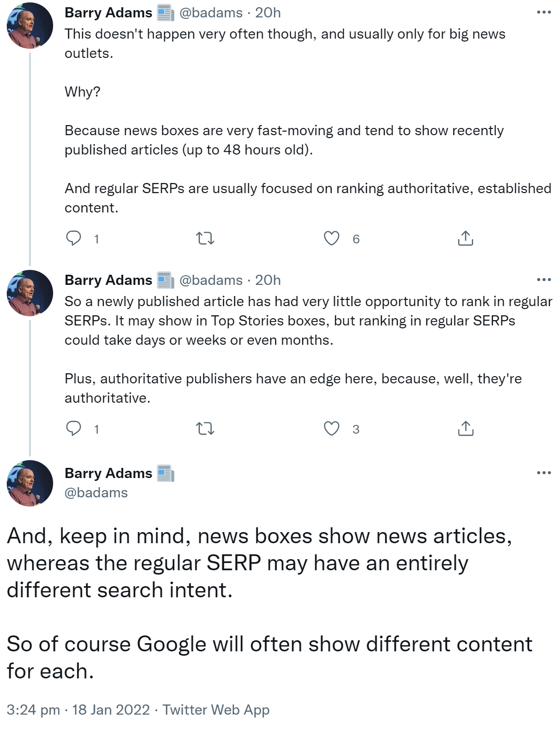Reply to the "This doesn't happen very often" tweet

tap(73, 239)
